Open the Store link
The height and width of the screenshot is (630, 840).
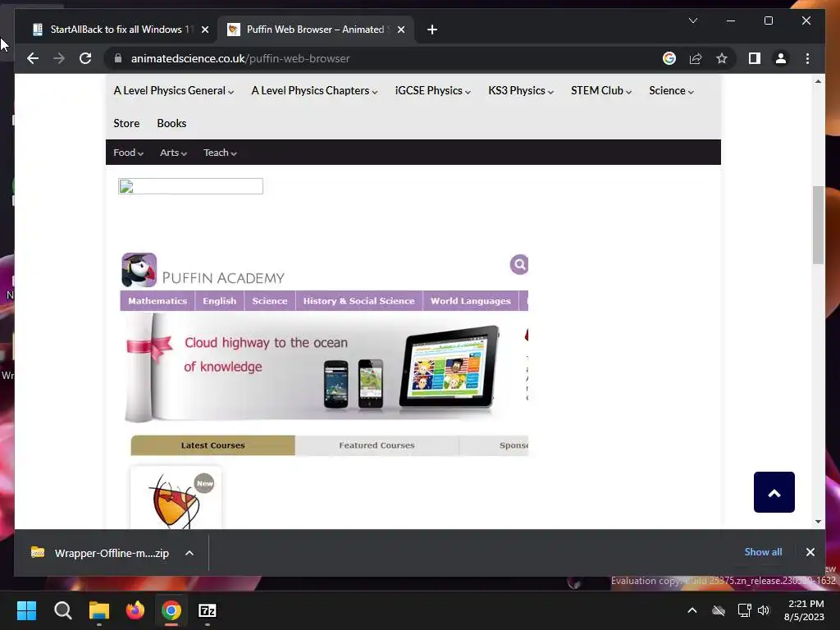point(126,123)
